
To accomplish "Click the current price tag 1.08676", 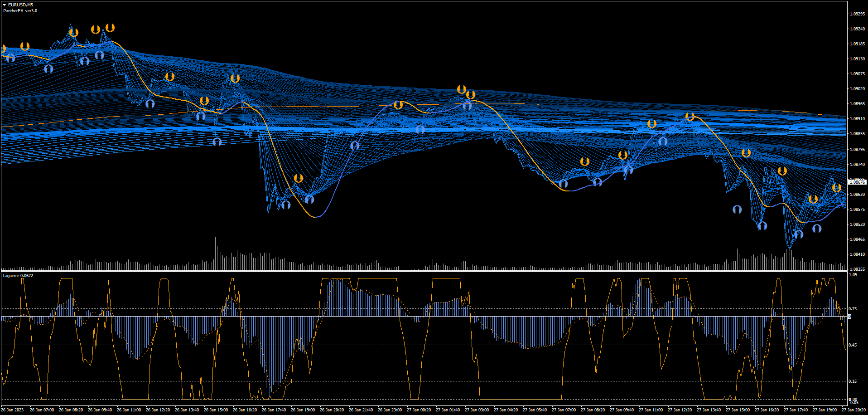I will (x=857, y=182).
